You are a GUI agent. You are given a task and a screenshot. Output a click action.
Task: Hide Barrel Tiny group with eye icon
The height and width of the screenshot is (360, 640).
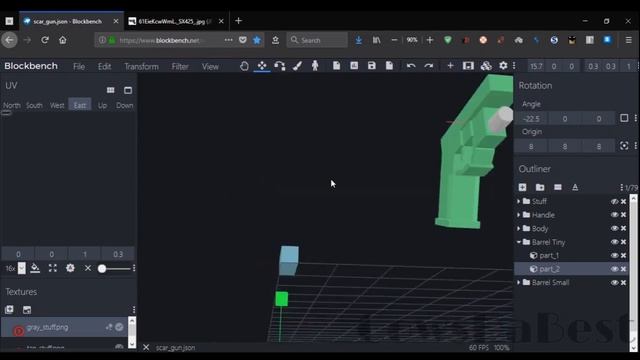coord(614,242)
